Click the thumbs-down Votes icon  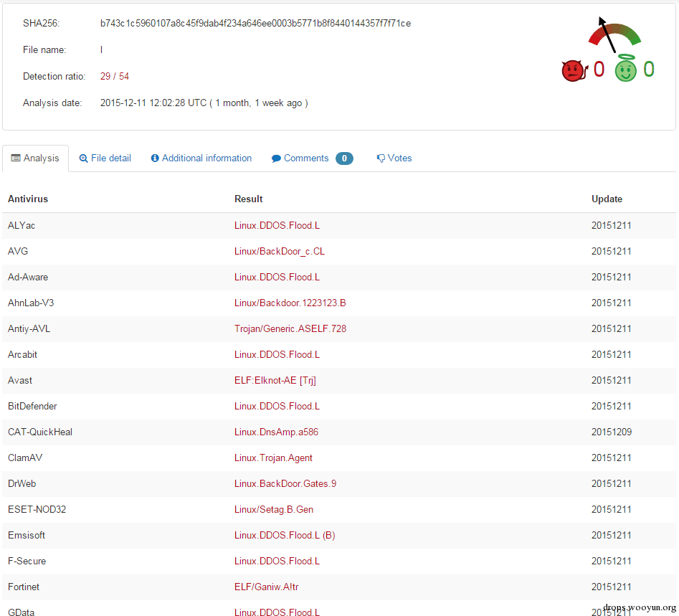381,158
